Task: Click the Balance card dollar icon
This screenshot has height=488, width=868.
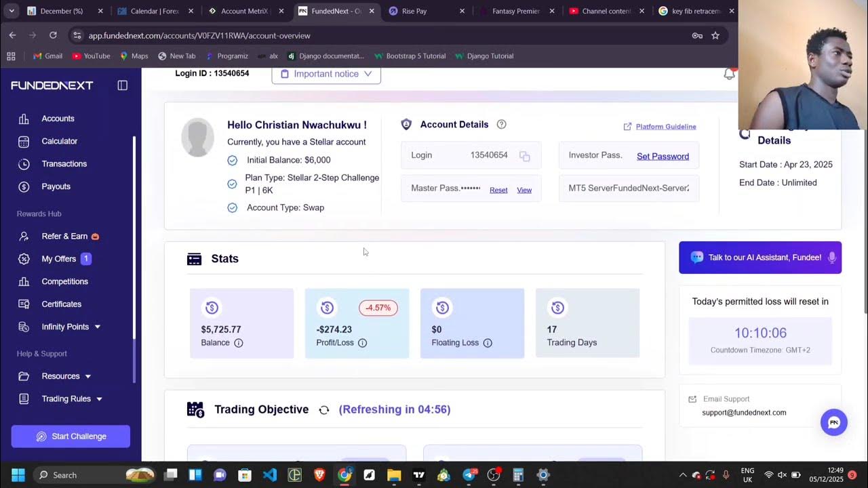Action: [x=212, y=308]
